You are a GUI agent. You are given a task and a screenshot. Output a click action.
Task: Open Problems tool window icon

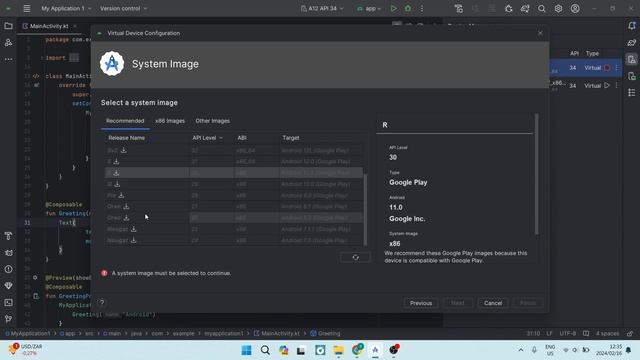[8, 269]
